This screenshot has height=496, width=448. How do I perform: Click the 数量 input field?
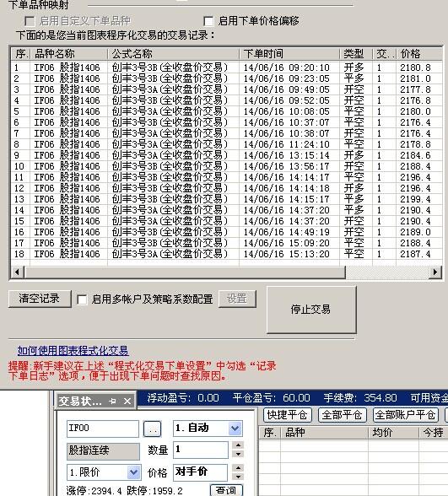coord(201,450)
